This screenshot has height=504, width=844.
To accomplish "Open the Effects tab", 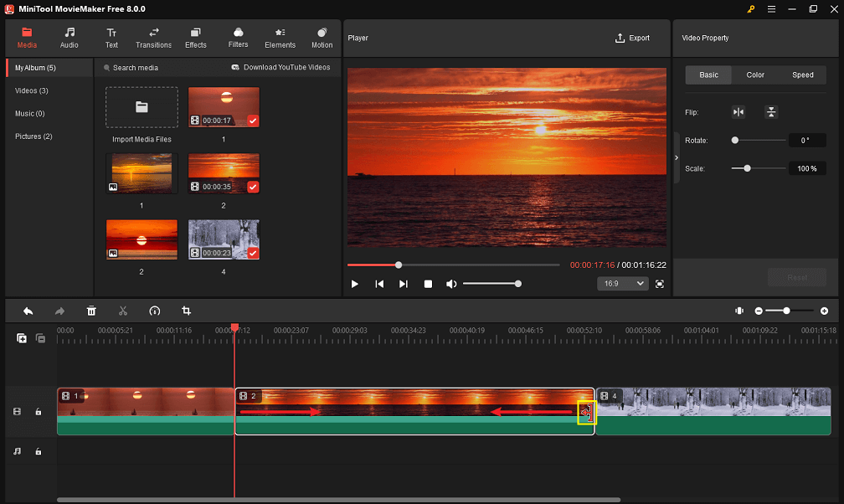I will [x=196, y=39].
